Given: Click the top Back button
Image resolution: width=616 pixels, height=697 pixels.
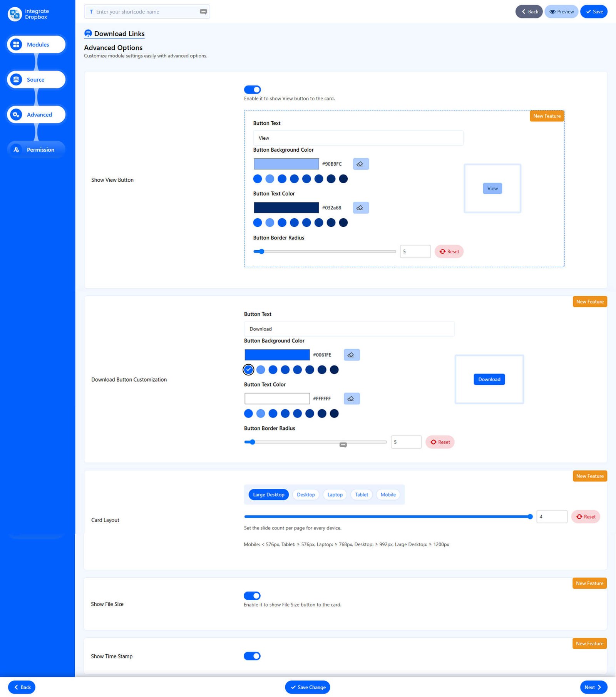Looking at the screenshot, I should click(529, 12).
